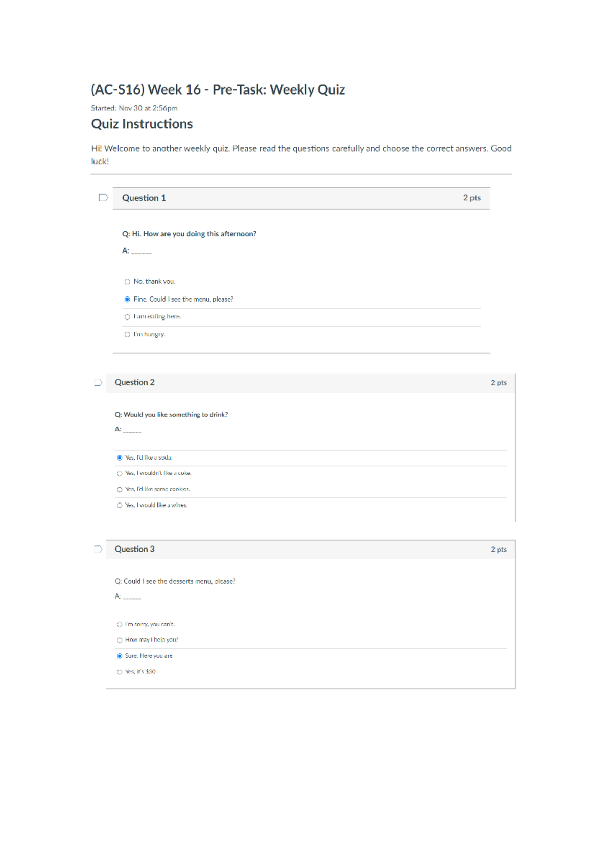Select the "I'm hungry." radio button
613x868 pixels.
coord(127,335)
